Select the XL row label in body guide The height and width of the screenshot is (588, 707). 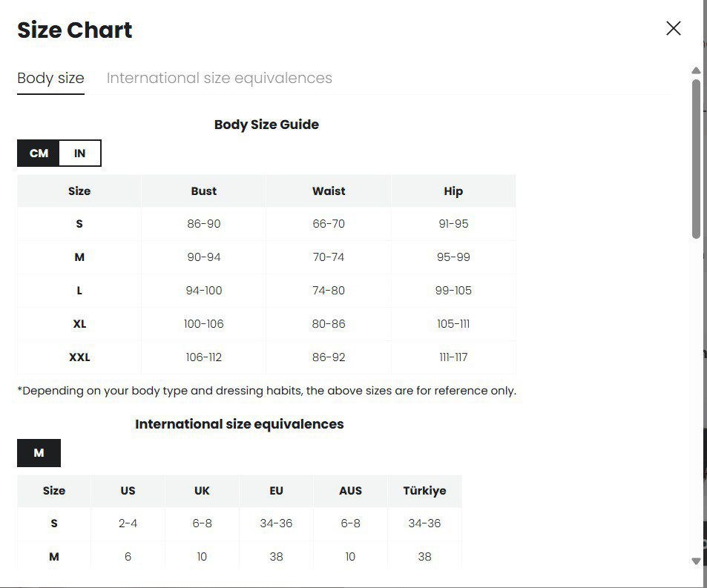pos(79,324)
